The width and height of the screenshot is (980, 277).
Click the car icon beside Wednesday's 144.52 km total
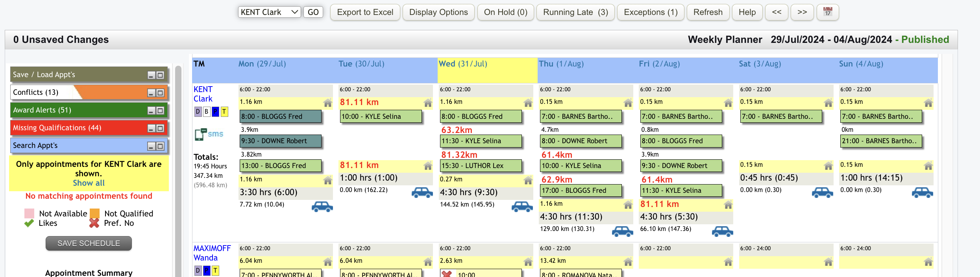coord(522,207)
